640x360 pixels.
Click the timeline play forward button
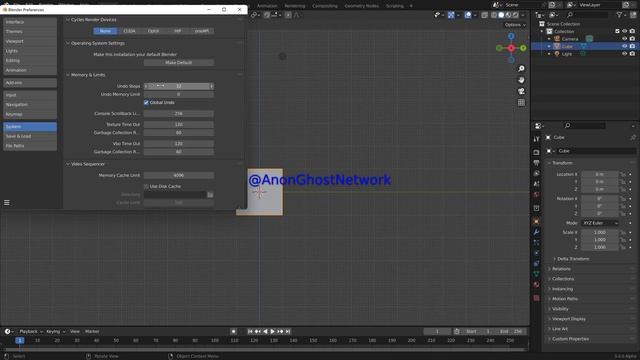273,332
